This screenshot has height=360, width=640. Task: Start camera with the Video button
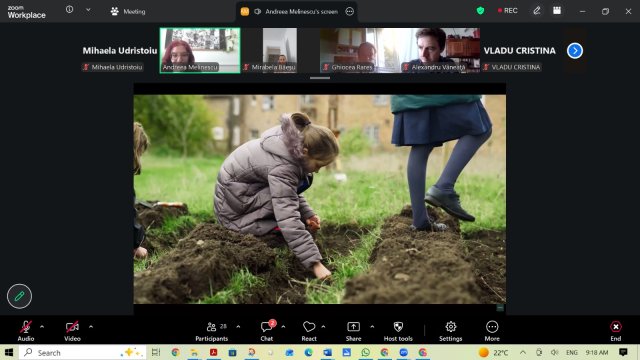72,331
